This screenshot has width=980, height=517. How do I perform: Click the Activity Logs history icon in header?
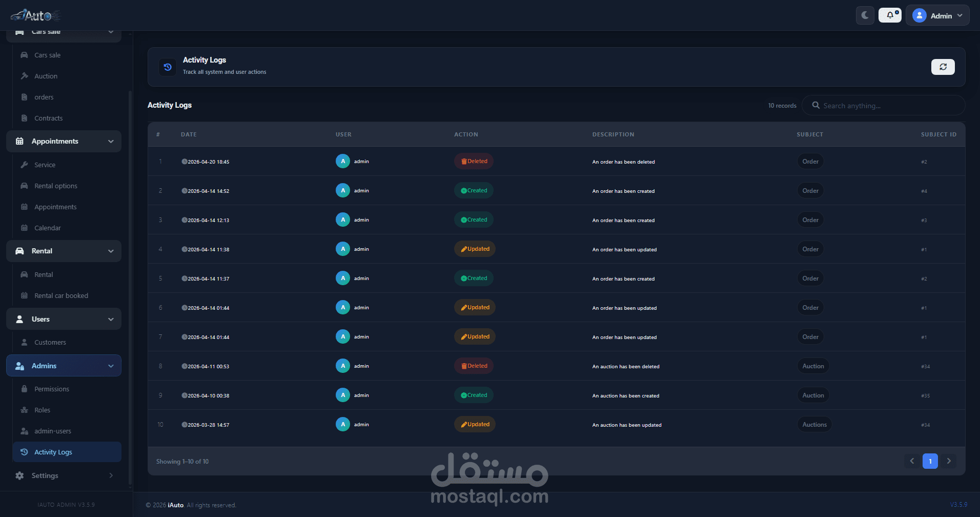168,67
